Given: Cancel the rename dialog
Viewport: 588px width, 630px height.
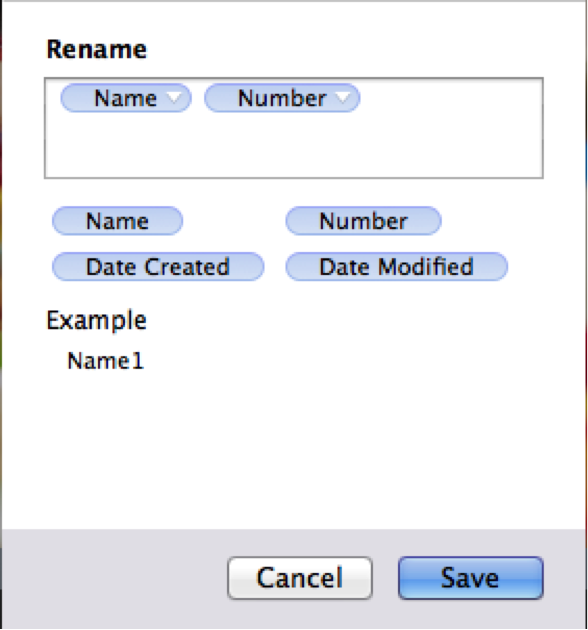Looking at the screenshot, I should click(x=300, y=578).
